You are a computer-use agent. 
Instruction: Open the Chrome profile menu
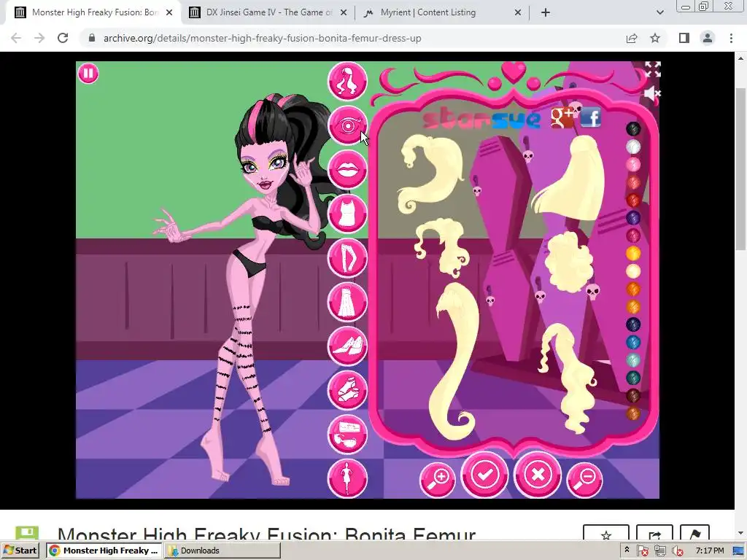click(708, 38)
